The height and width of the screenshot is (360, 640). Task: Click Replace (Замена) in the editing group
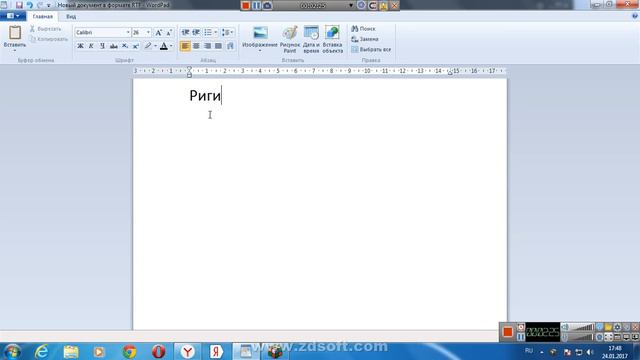pyautogui.click(x=365, y=39)
